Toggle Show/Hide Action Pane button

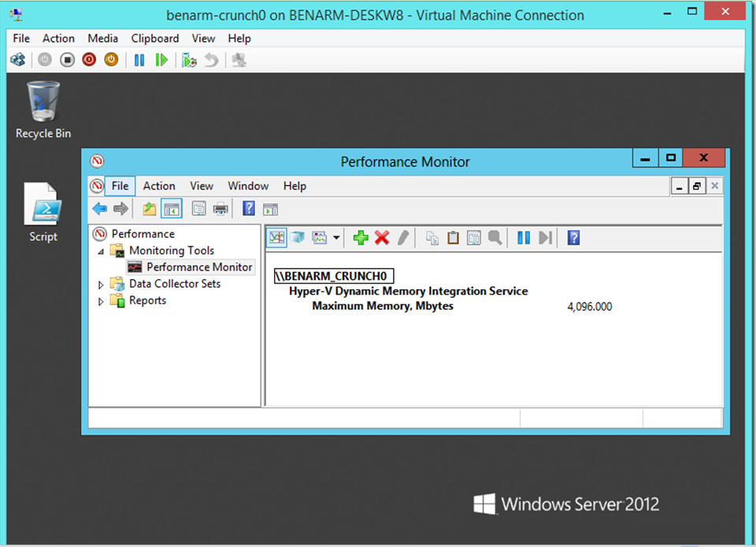coord(270,209)
